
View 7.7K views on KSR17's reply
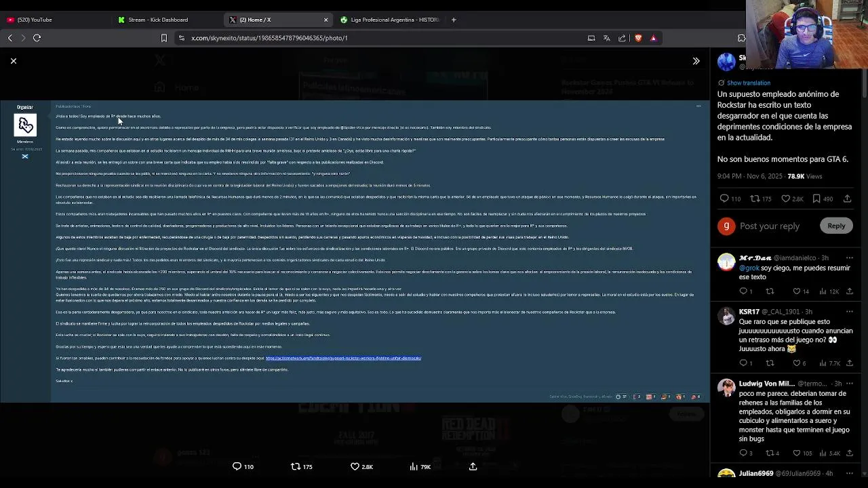pos(829,363)
